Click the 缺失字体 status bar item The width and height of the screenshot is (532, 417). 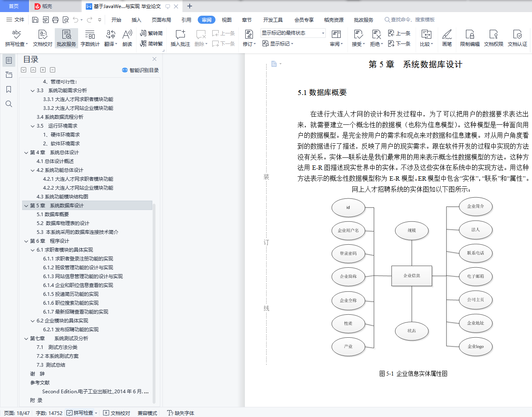[x=181, y=413]
